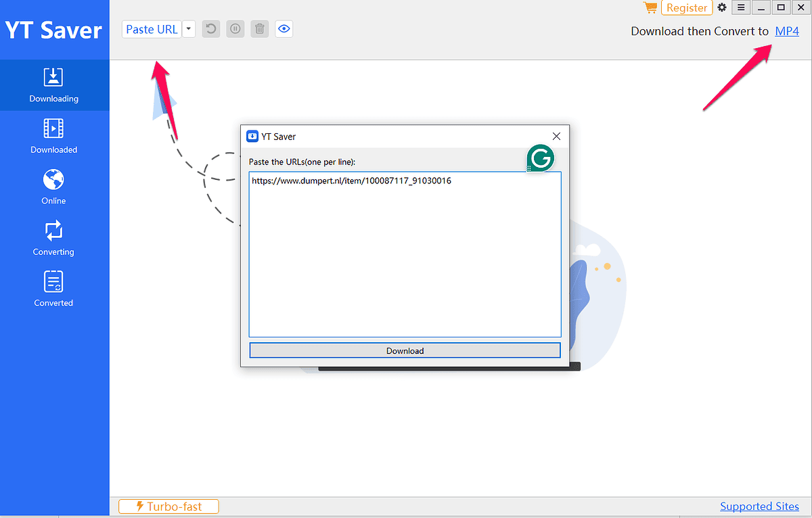Screen dimensions: 812x518
Task: Select the Converting tab in sidebar
Action: (x=54, y=239)
